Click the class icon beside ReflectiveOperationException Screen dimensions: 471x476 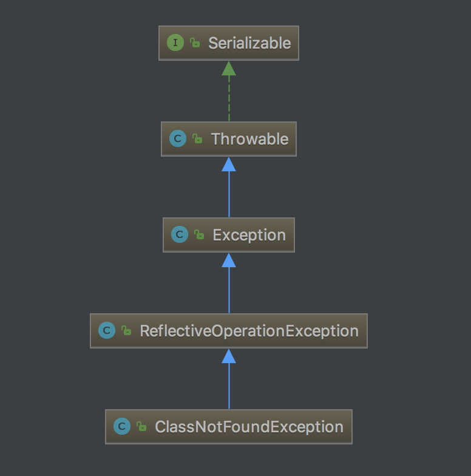click(106, 331)
